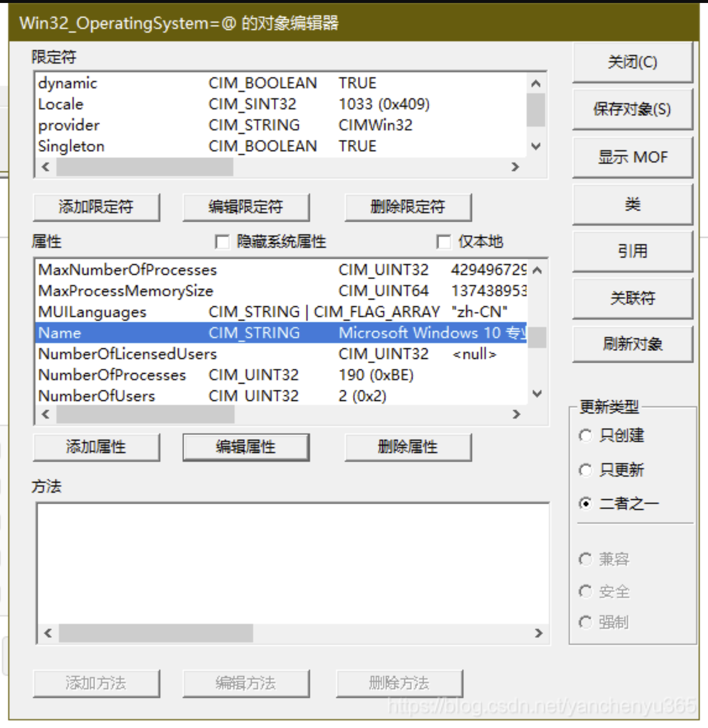Enable the 仅本地 checkbox
Viewport: 708px width, 728px height.
443,242
